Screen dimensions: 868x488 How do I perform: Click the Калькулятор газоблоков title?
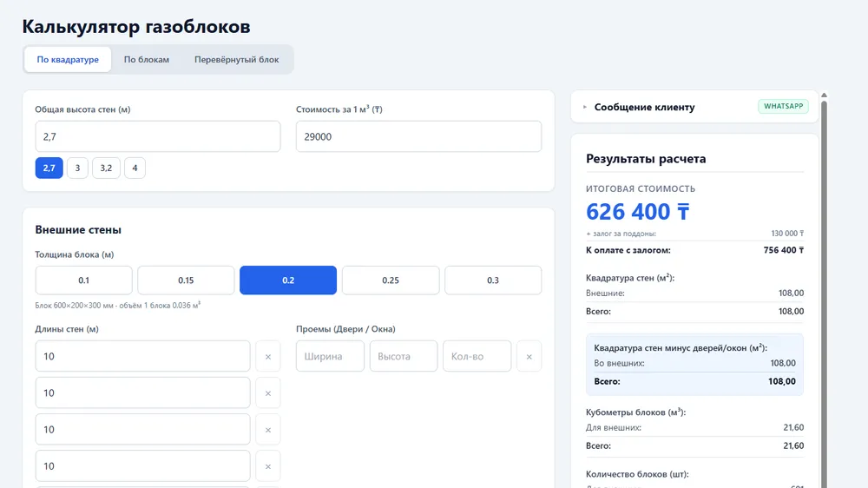[x=136, y=26]
